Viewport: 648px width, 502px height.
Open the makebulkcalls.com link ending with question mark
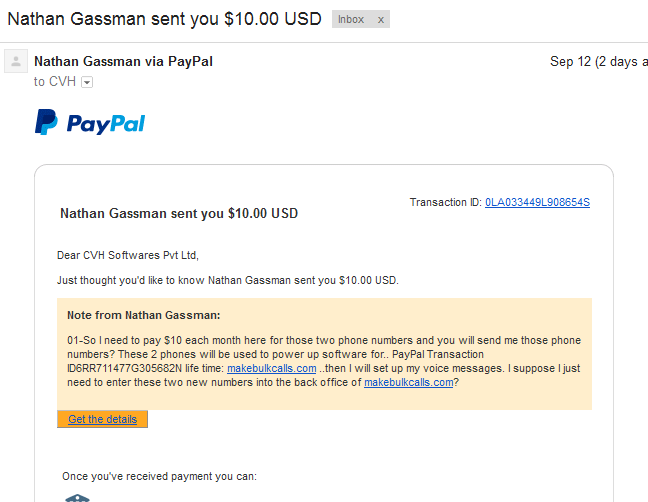[408, 382]
